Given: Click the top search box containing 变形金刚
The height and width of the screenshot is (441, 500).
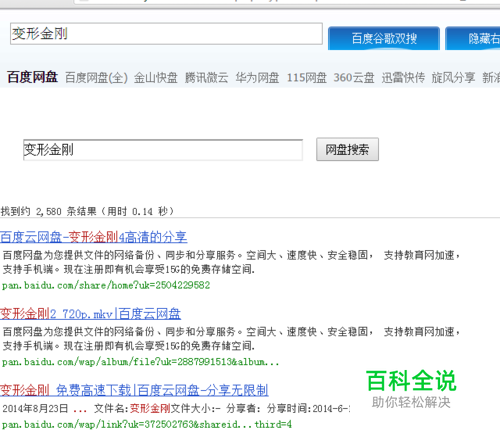Looking at the screenshot, I should coord(166,34).
